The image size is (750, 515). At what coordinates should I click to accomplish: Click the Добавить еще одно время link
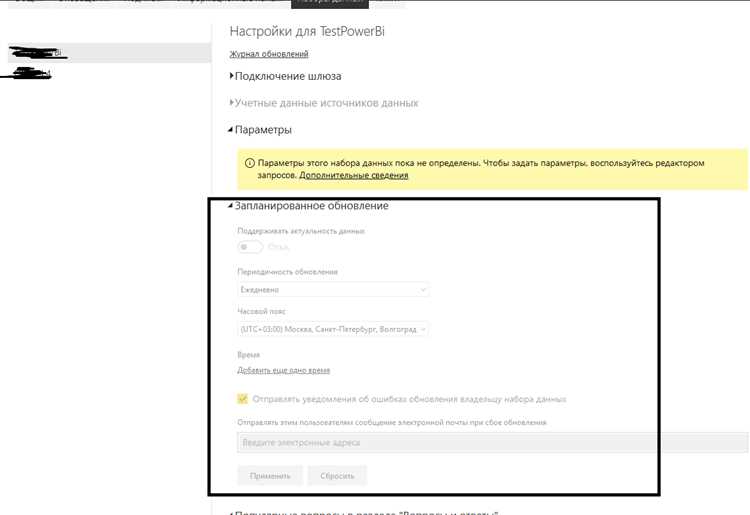(284, 370)
